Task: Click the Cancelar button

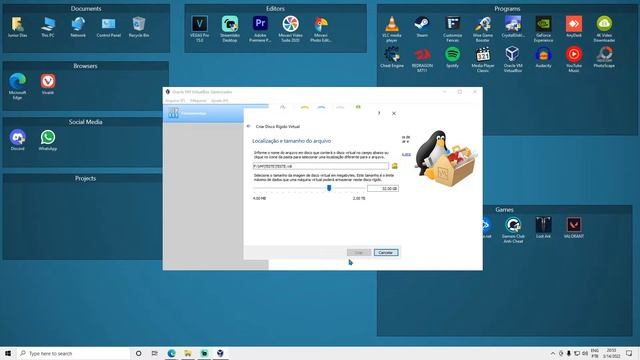Action: tap(386, 253)
